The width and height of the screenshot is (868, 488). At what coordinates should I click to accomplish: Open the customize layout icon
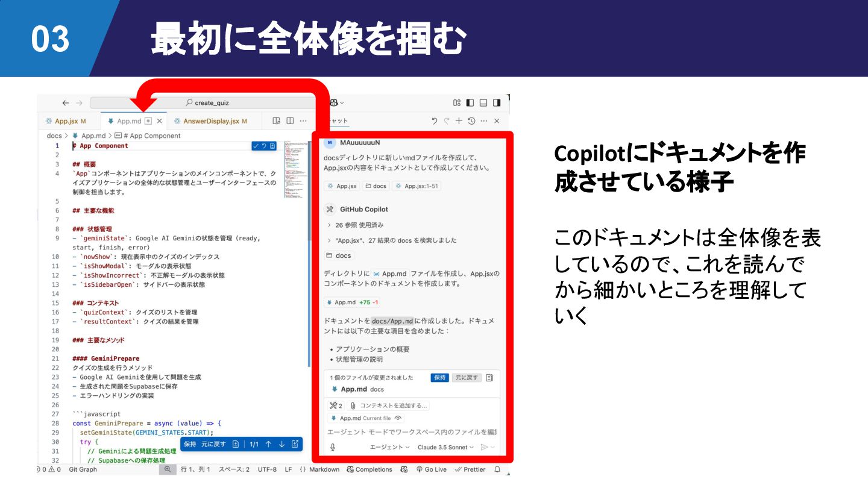tap(457, 103)
